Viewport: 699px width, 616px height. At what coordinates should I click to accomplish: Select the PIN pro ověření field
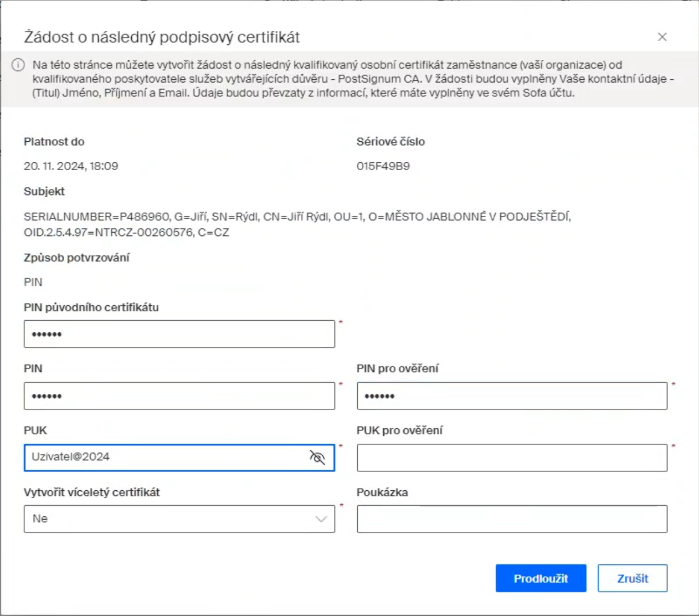point(512,396)
